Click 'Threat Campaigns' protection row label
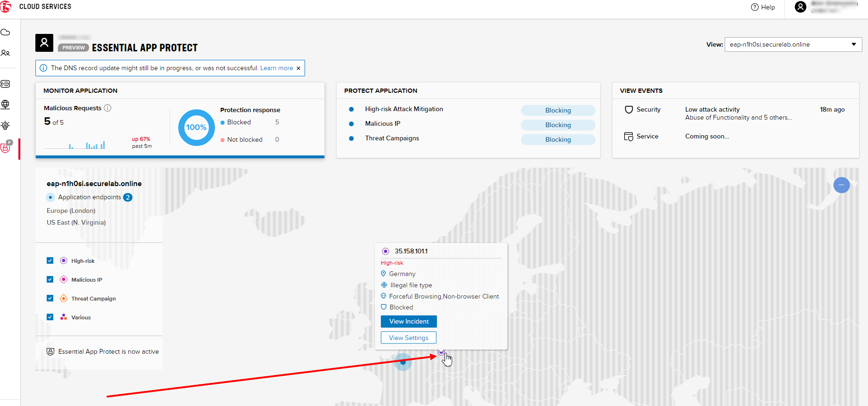This screenshot has width=868, height=406. tap(392, 138)
